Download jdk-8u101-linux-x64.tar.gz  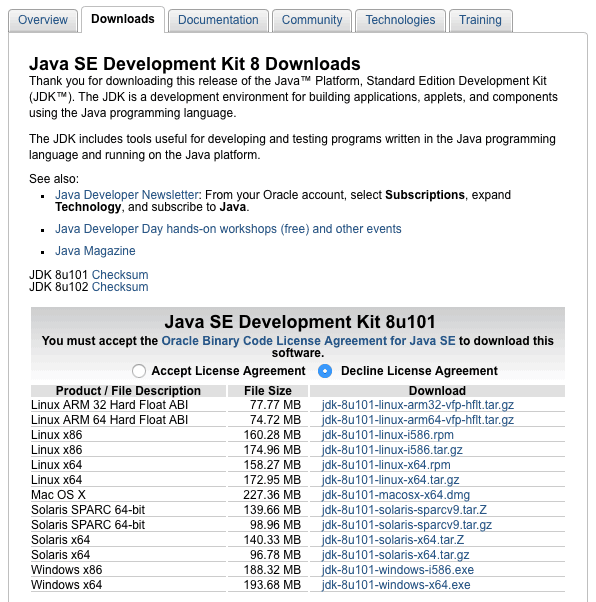pyautogui.click(x=391, y=480)
